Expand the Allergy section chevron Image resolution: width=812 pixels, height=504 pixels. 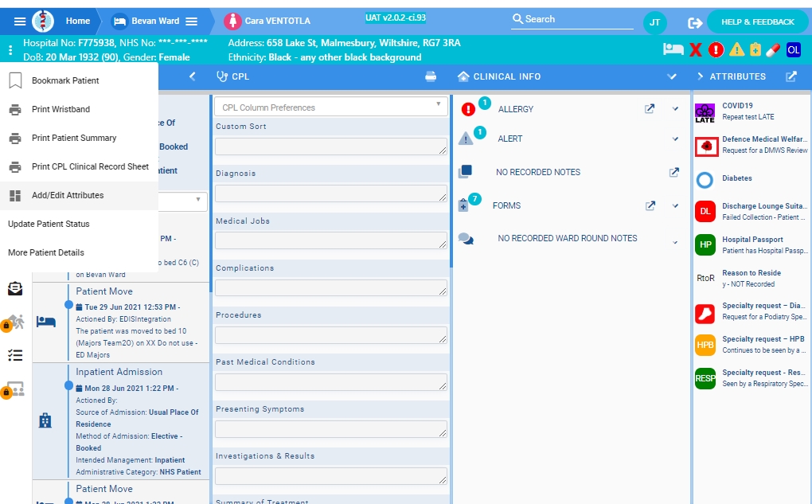click(675, 109)
